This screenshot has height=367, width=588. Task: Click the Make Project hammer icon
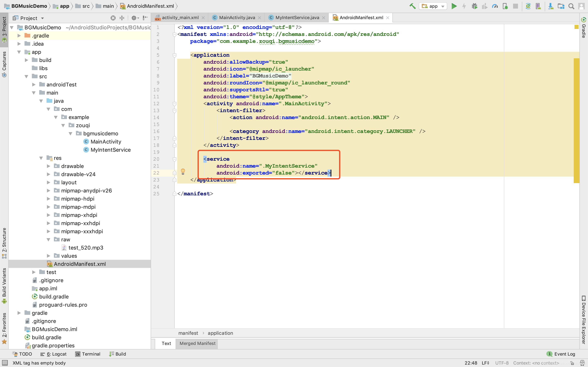tap(412, 6)
